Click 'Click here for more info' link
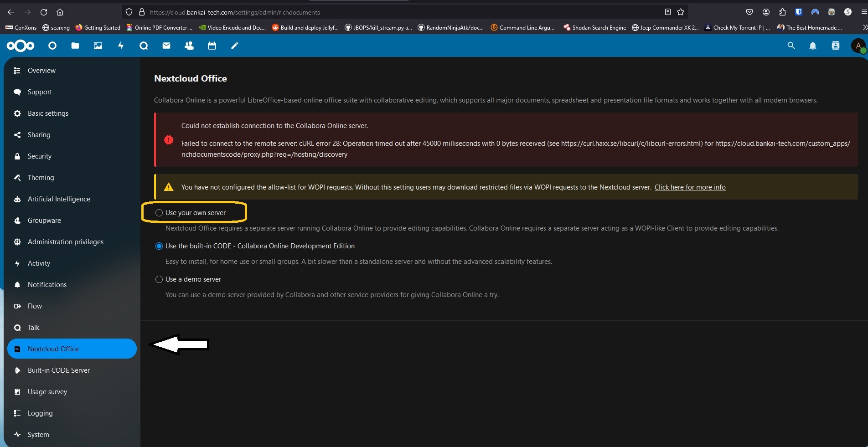This screenshot has width=868, height=447. (x=690, y=187)
